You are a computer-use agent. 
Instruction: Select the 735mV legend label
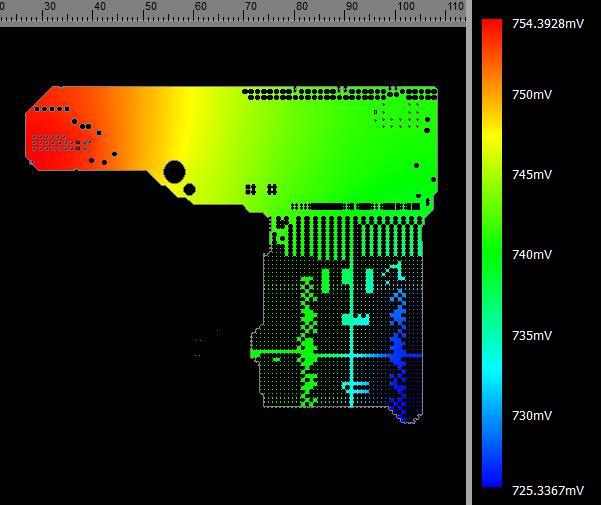532,335
